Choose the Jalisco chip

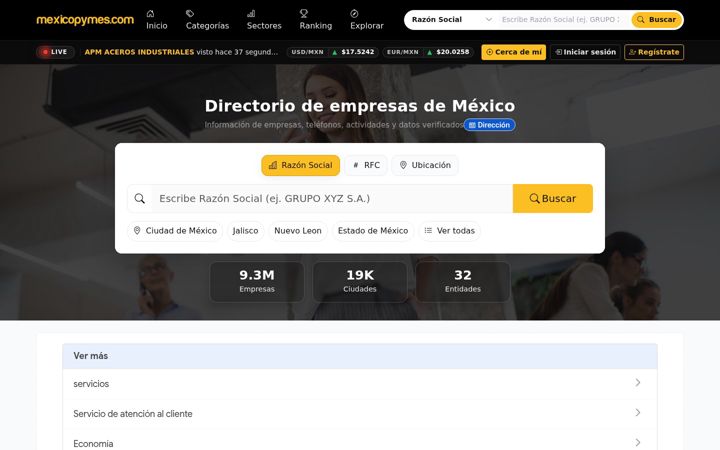(x=245, y=231)
